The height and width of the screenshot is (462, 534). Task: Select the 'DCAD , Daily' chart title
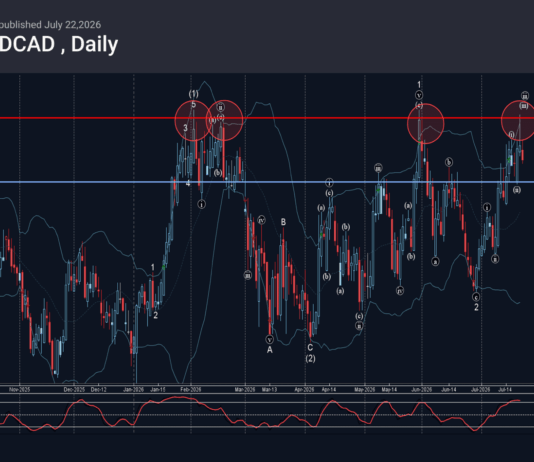click(x=59, y=44)
